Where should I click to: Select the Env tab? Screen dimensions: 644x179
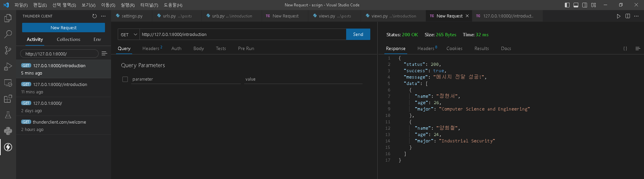(x=97, y=39)
